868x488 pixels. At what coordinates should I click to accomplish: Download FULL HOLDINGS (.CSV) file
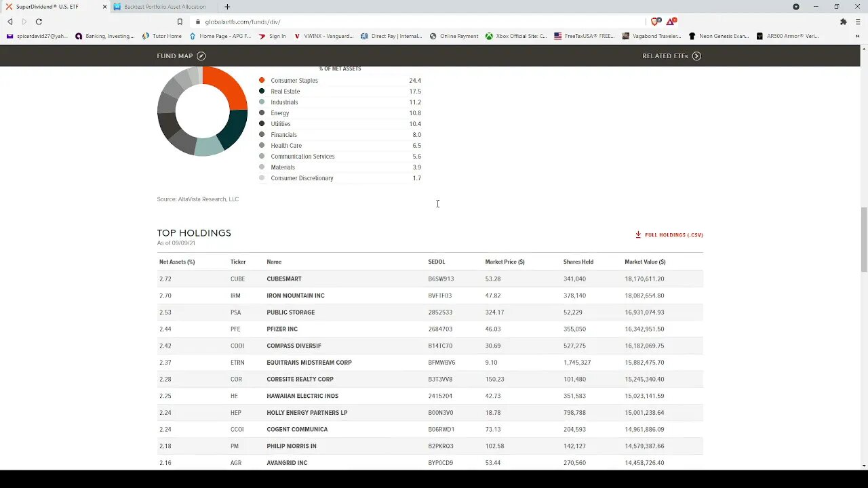click(x=669, y=235)
